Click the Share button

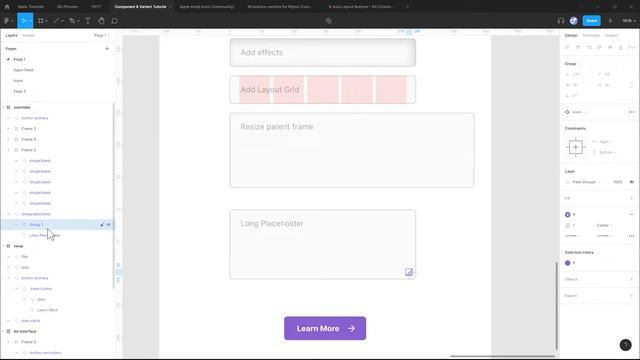click(591, 21)
